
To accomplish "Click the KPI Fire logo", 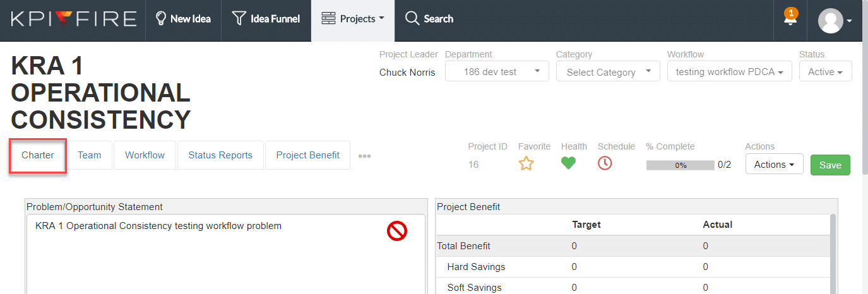I will pos(73,19).
